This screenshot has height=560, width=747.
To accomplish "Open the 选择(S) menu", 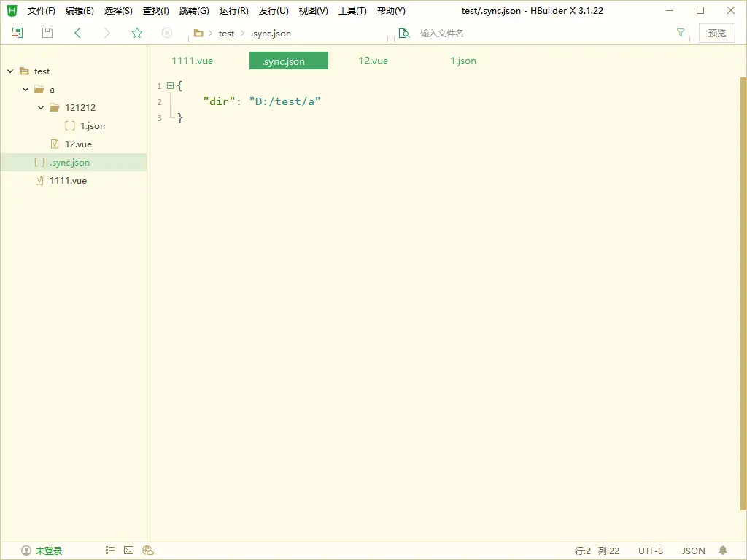I will [118, 10].
